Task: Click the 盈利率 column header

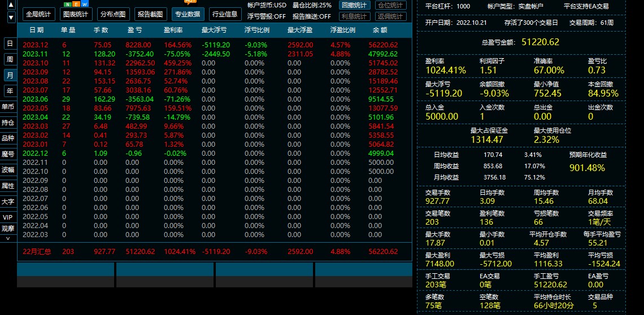Action: tap(173, 30)
